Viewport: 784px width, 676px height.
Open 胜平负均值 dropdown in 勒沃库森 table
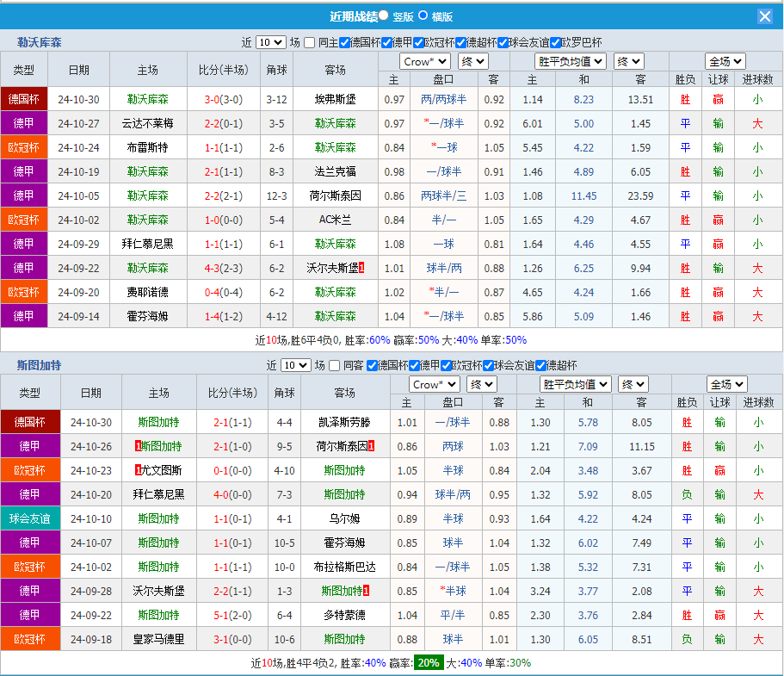(571, 61)
